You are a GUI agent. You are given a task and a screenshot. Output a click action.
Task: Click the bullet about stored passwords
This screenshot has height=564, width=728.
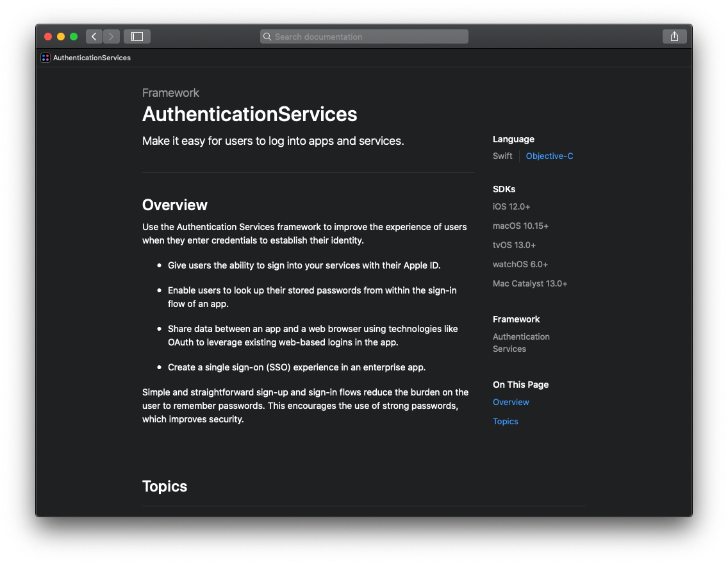312,297
